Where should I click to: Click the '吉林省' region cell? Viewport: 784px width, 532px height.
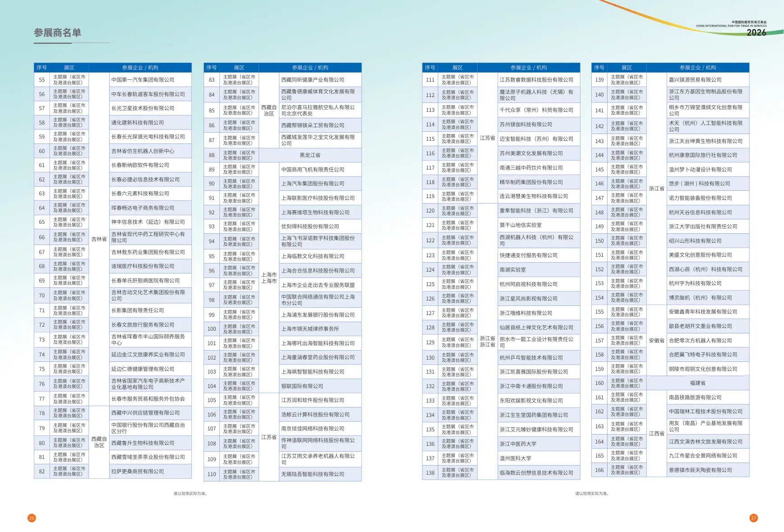[99, 239]
